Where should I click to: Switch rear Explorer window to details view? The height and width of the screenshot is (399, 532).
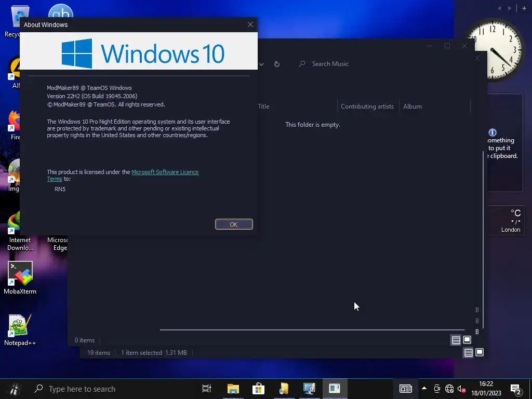[x=468, y=353]
